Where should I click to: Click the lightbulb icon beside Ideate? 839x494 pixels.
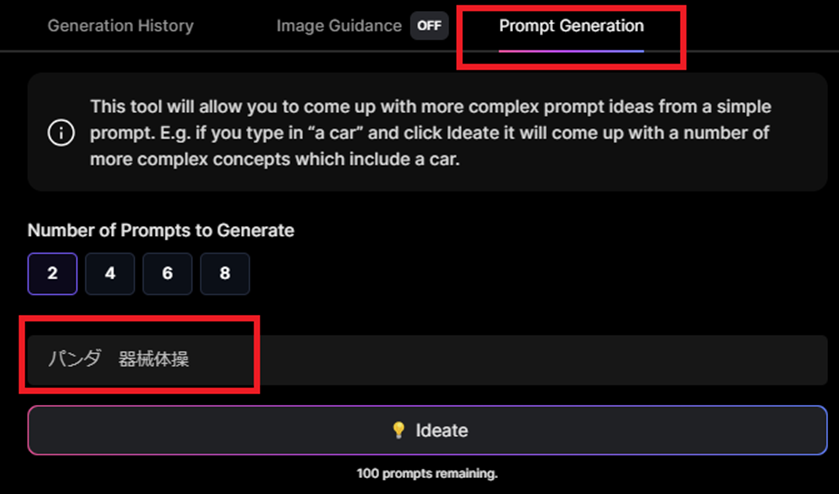point(398,430)
